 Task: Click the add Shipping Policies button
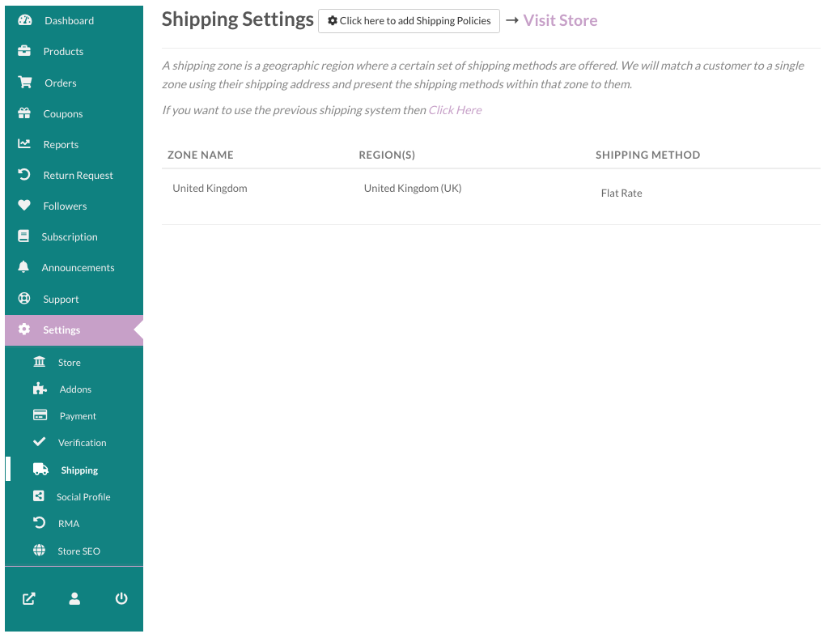[409, 21]
